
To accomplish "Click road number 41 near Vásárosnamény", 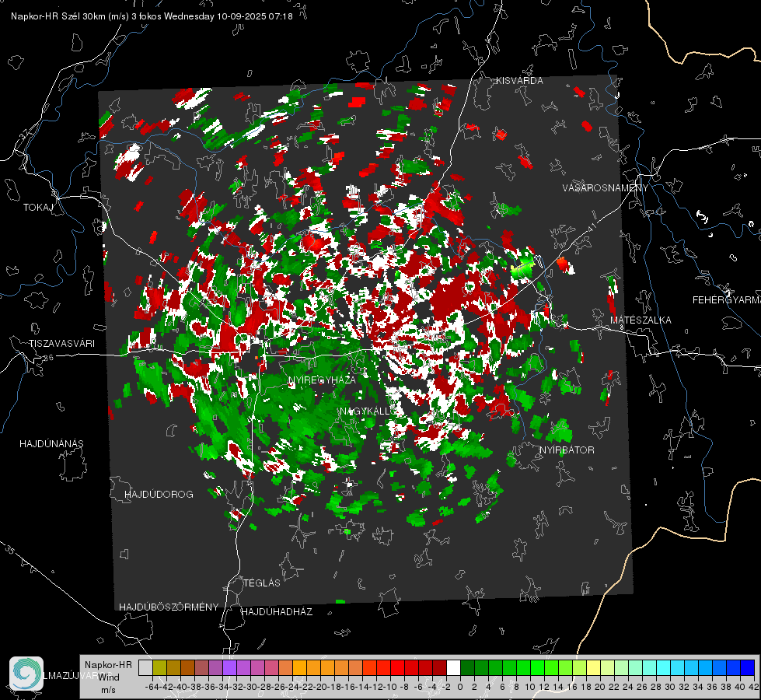I will click(591, 227).
